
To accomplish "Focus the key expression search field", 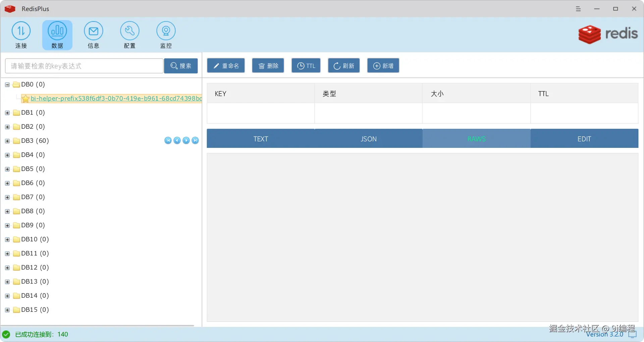I will (84, 66).
